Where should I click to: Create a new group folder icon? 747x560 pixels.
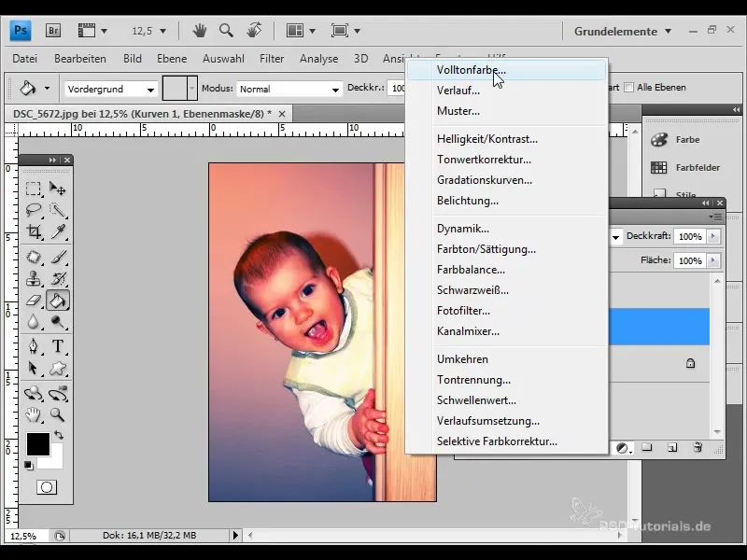click(x=646, y=447)
